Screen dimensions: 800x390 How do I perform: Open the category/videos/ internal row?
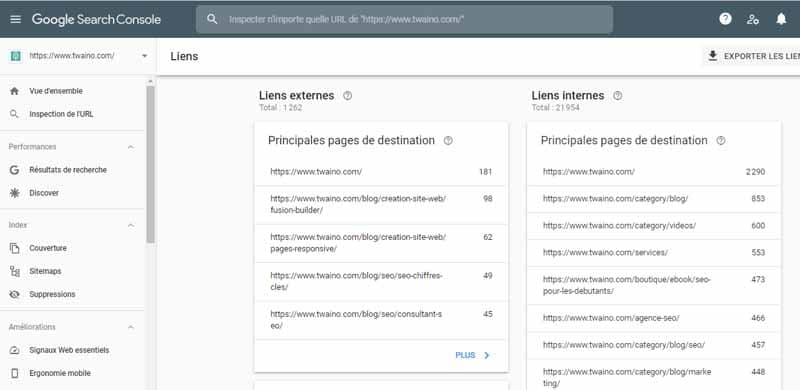pyautogui.click(x=654, y=226)
